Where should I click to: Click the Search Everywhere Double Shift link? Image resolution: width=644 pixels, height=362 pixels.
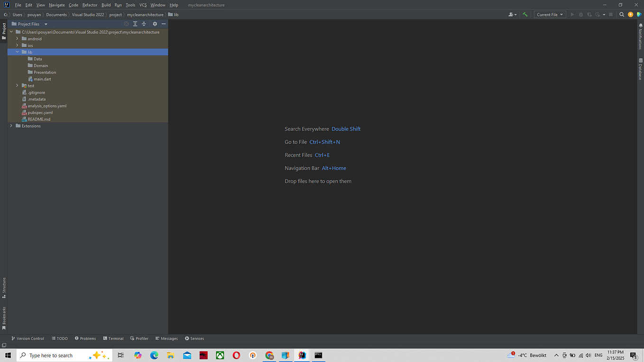(346, 128)
